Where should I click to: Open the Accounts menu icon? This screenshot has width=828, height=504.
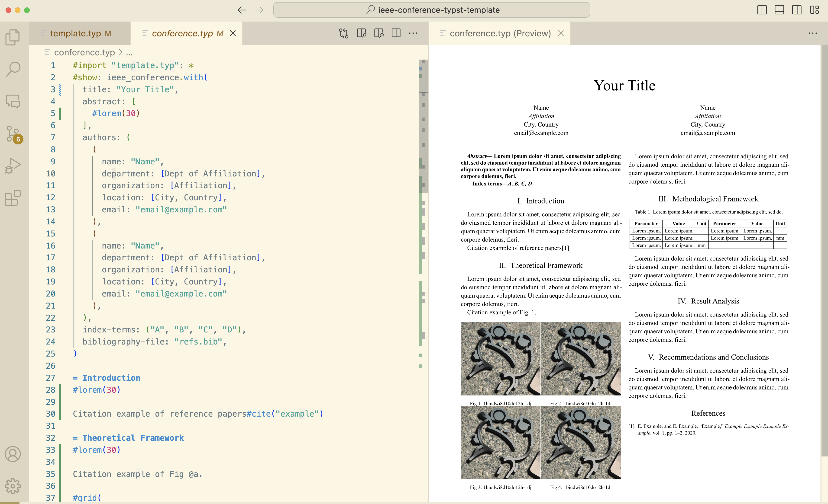click(x=13, y=454)
